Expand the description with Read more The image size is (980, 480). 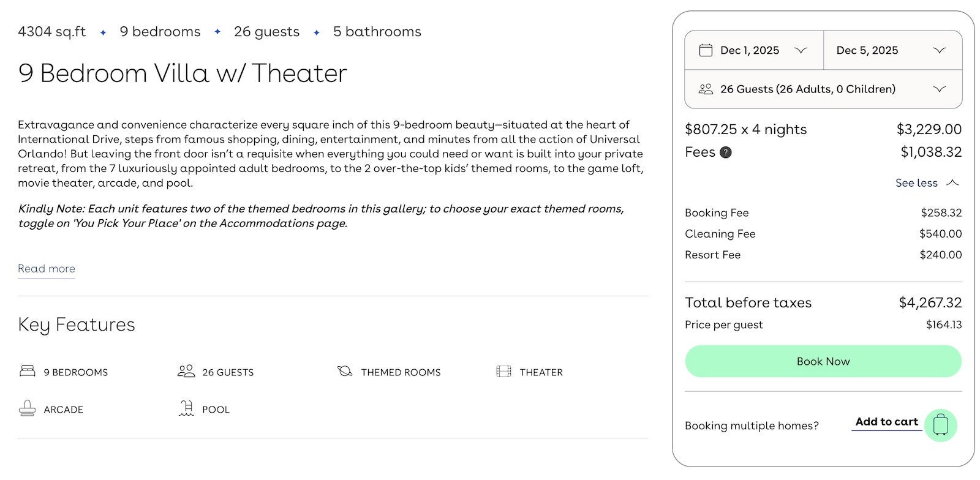tap(46, 269)
